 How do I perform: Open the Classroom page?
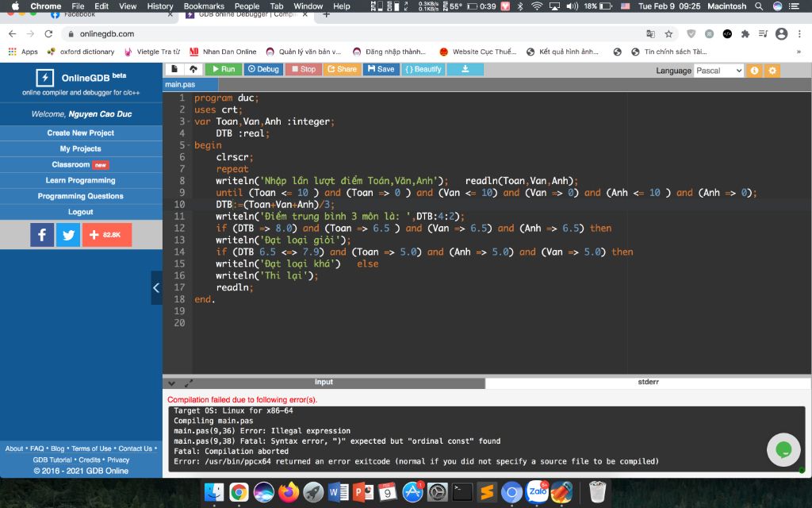(81, 164)
